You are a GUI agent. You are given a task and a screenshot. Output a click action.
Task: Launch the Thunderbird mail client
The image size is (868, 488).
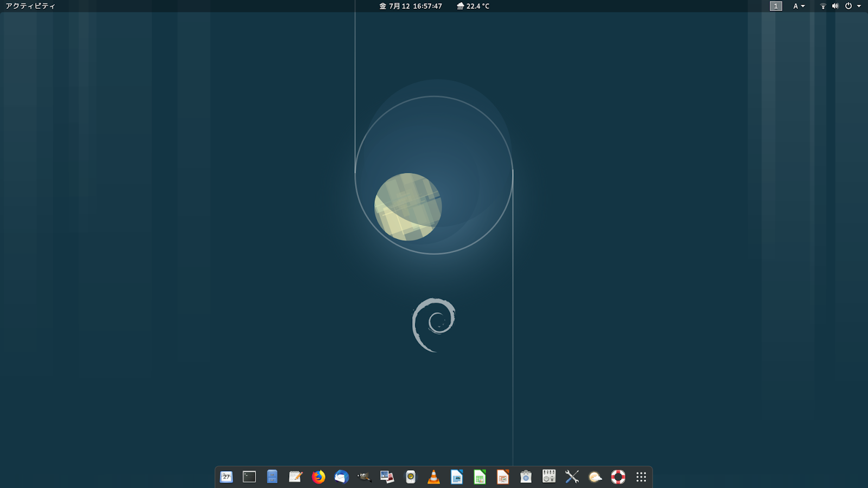tap(342, 477)
